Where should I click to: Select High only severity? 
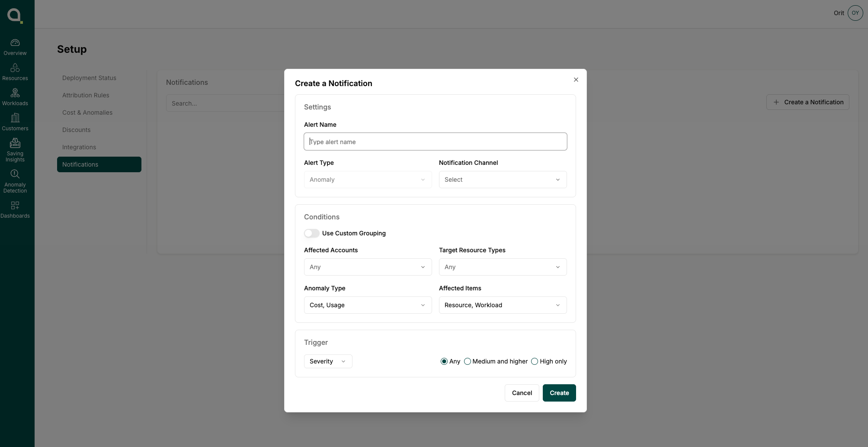click(535, 361)
